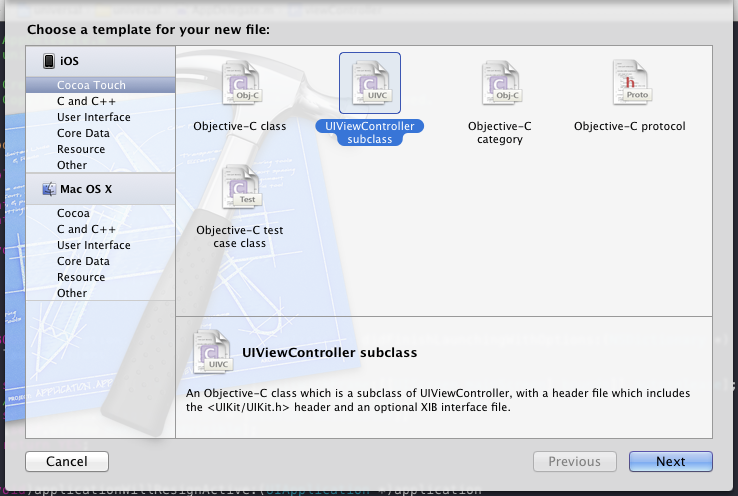The width and height of the screenshot is (738, 496).
Task: Choose Core Data under Mac OS X
Action: pyautogui.click(x=83, y=261)
